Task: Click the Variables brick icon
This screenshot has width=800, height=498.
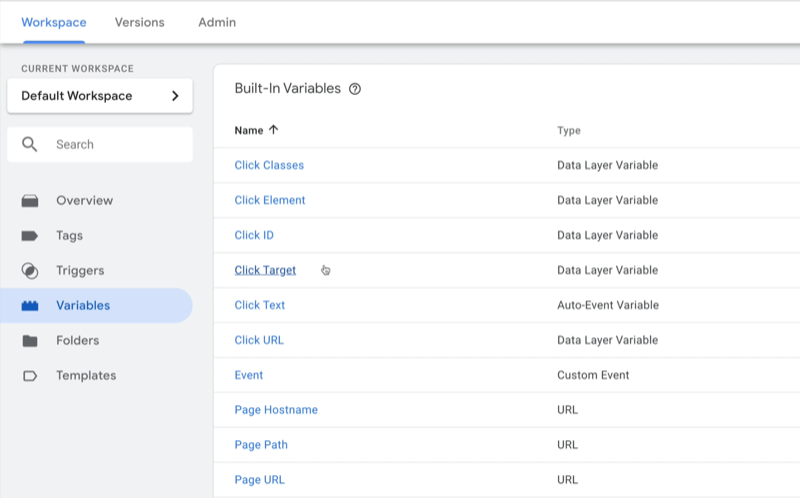Action: point(30,306)
